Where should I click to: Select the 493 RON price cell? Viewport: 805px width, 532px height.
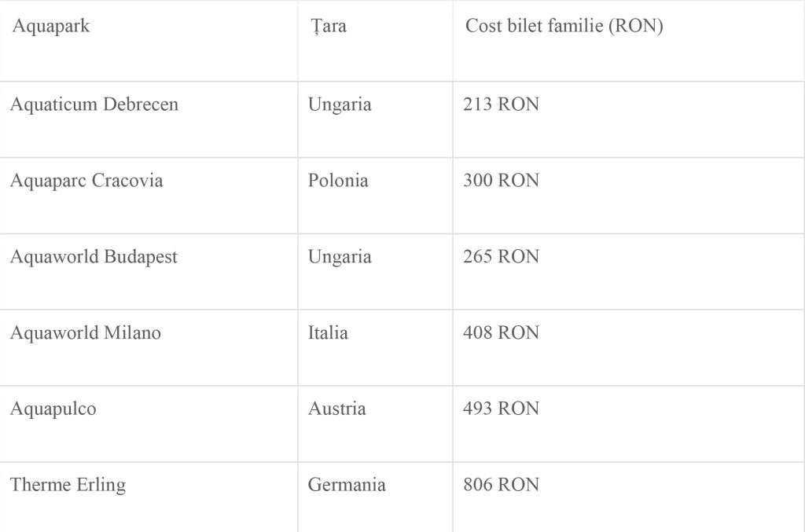[501, 409]
